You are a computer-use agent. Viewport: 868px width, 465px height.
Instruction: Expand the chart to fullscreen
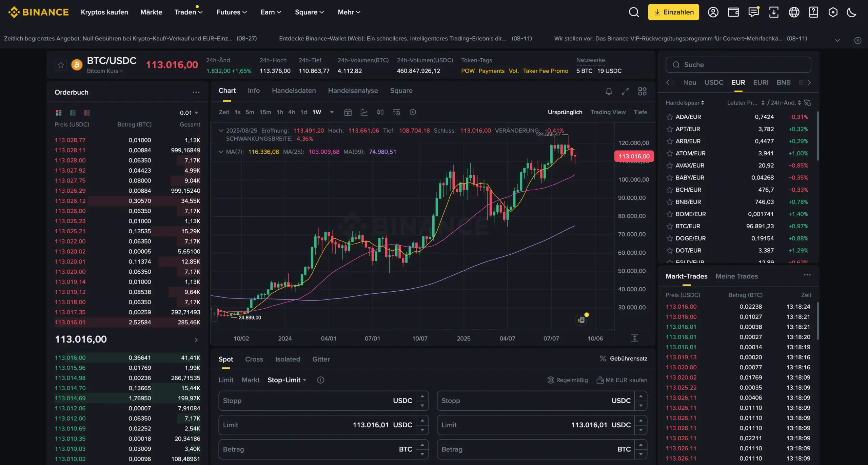click(x=625, y=91)
